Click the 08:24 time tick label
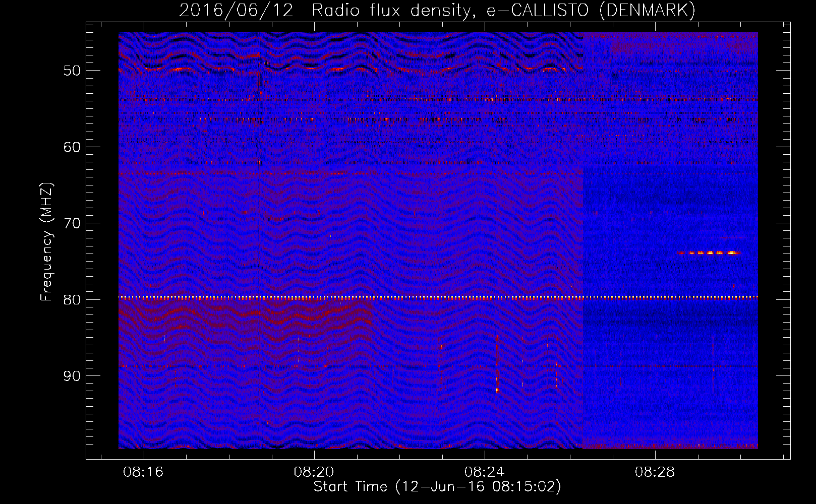 485,472
